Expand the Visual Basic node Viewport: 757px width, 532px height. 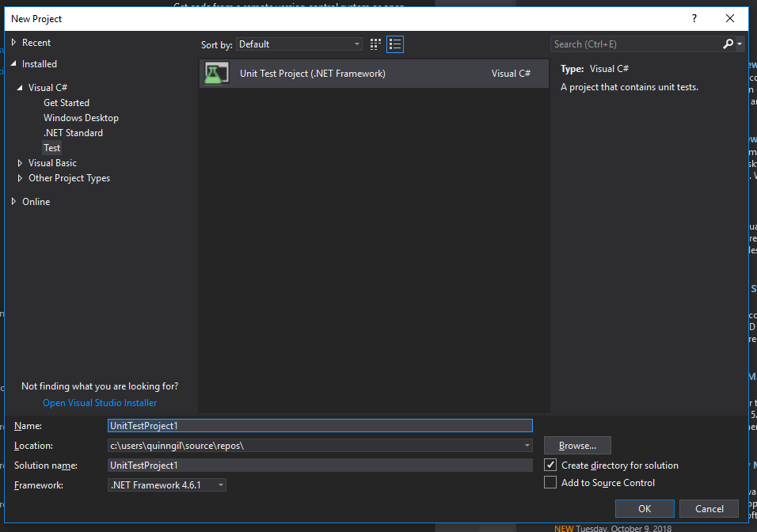point(19,162)
